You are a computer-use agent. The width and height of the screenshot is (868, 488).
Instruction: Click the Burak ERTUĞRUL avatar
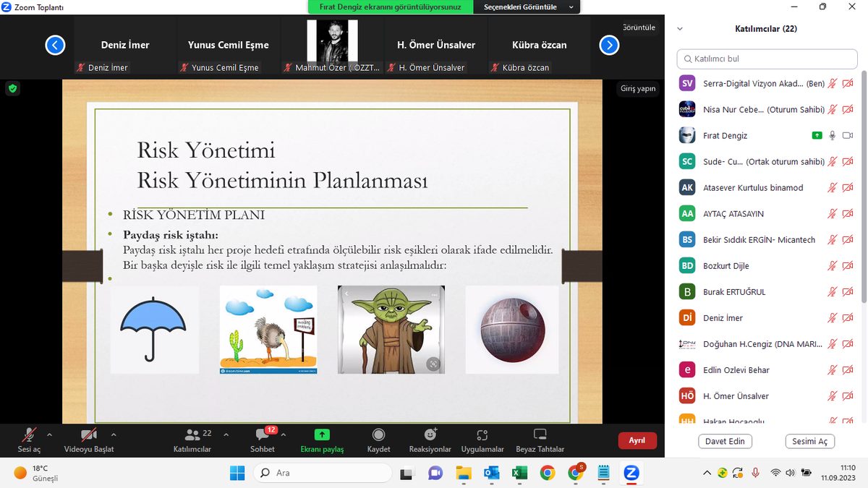pos(687,292)
